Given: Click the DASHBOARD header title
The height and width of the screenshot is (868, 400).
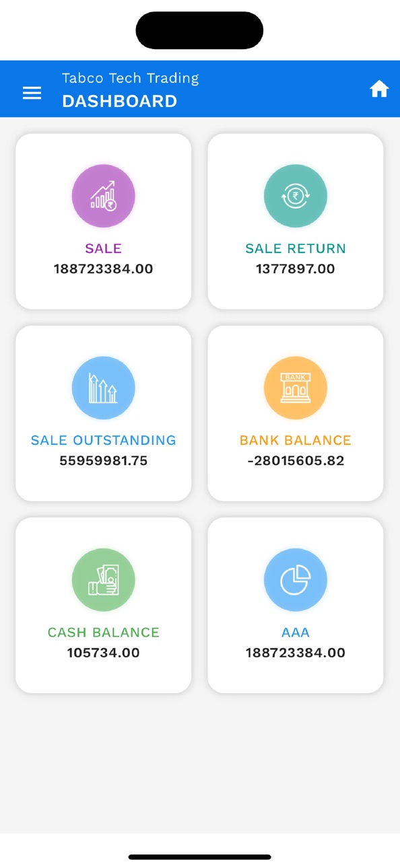Looking at the screenshot, I should (x=120, y=101).
